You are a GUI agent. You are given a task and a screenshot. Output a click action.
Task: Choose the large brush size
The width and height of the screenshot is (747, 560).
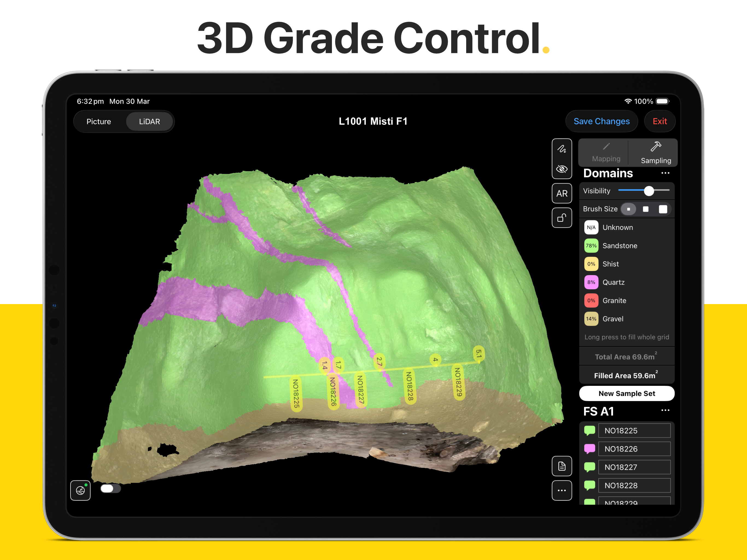pyautogui.click(x=663, y=209)
